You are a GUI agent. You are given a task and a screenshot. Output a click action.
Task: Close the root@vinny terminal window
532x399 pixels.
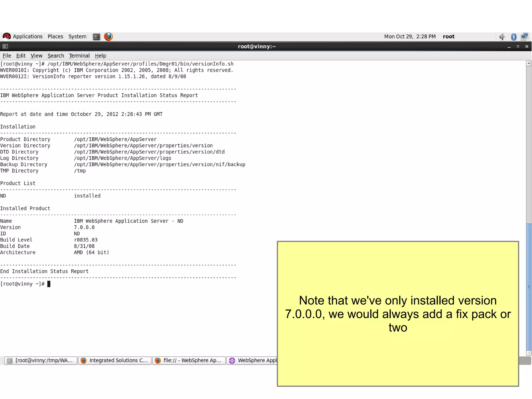coord(527,47)
